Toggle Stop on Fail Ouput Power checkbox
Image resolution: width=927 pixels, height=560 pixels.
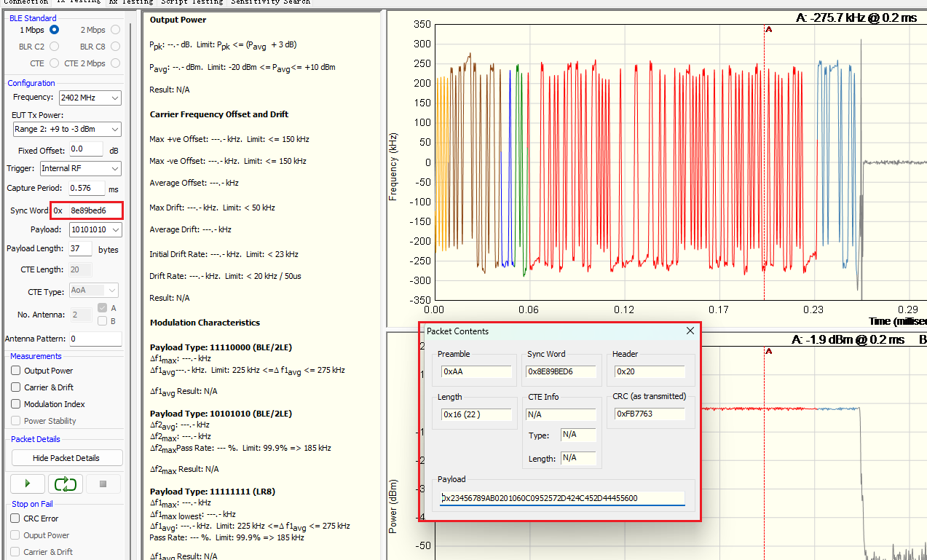16,535
